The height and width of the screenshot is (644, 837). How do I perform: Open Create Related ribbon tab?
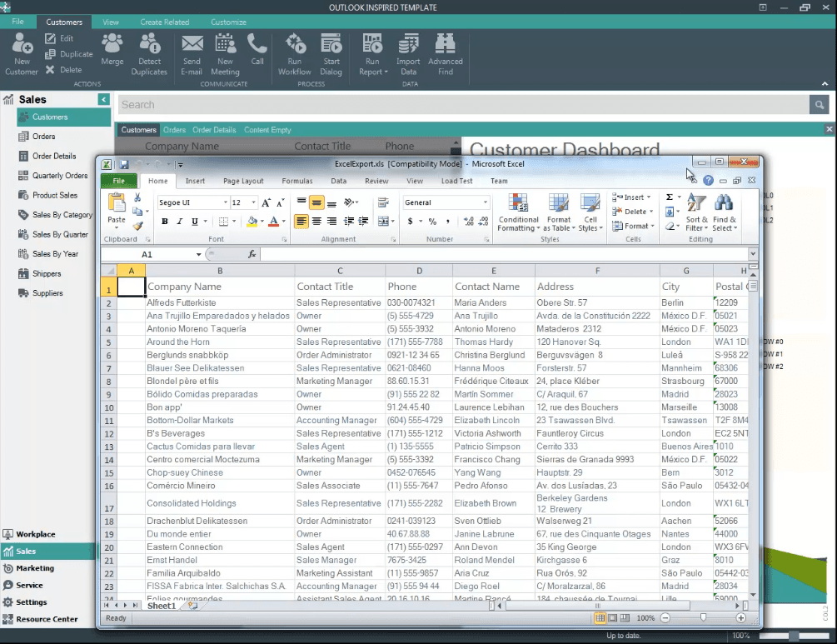point(164,22)
